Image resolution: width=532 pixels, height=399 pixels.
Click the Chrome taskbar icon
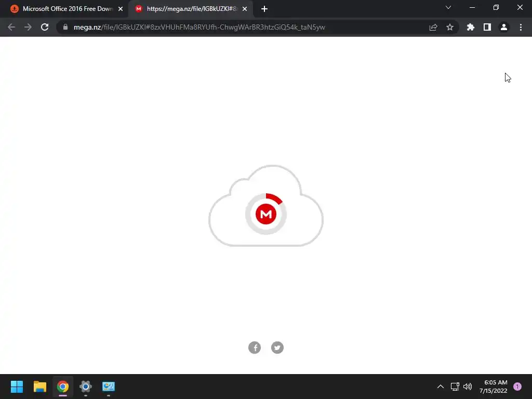coord(63,387)
